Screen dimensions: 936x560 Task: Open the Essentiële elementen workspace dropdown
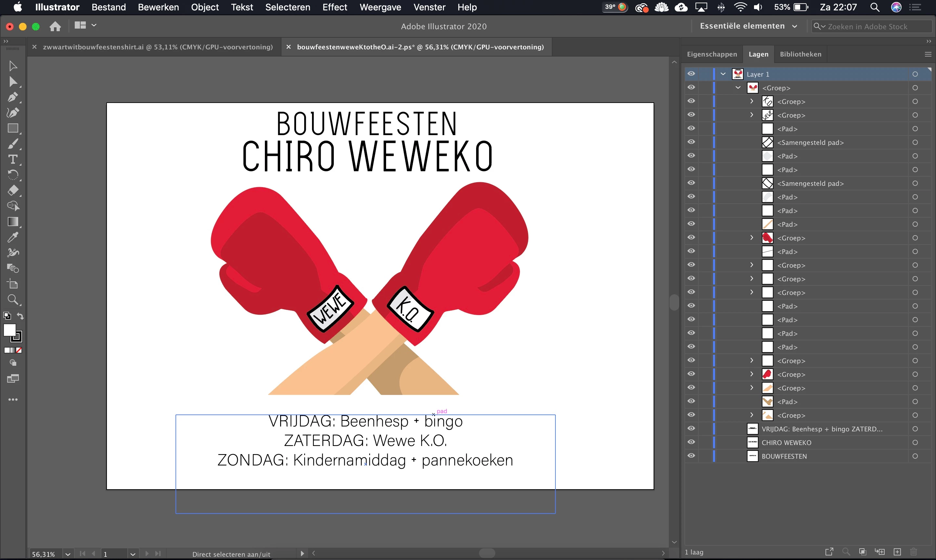pos(748,26)
